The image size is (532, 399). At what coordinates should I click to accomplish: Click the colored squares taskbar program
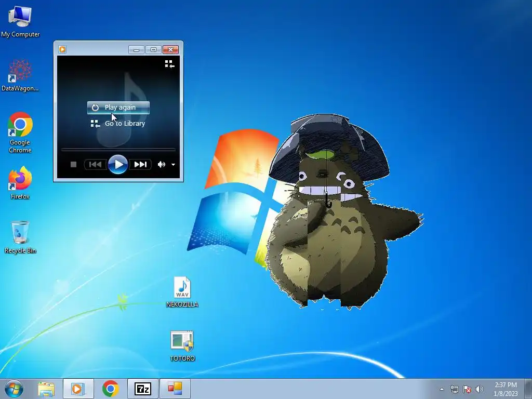point(175,389)
